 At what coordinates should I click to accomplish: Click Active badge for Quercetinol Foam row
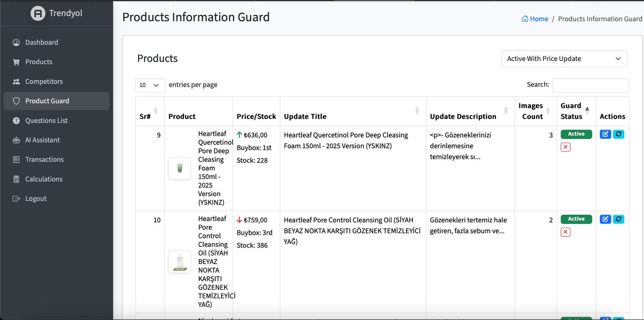[x=576, y=134]
